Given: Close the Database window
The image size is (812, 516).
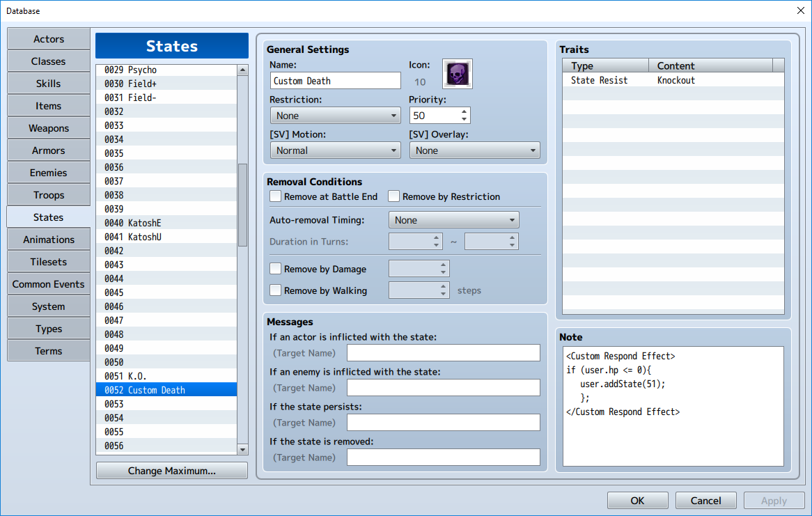Looking at the screenshot, I should click(800, 10).
